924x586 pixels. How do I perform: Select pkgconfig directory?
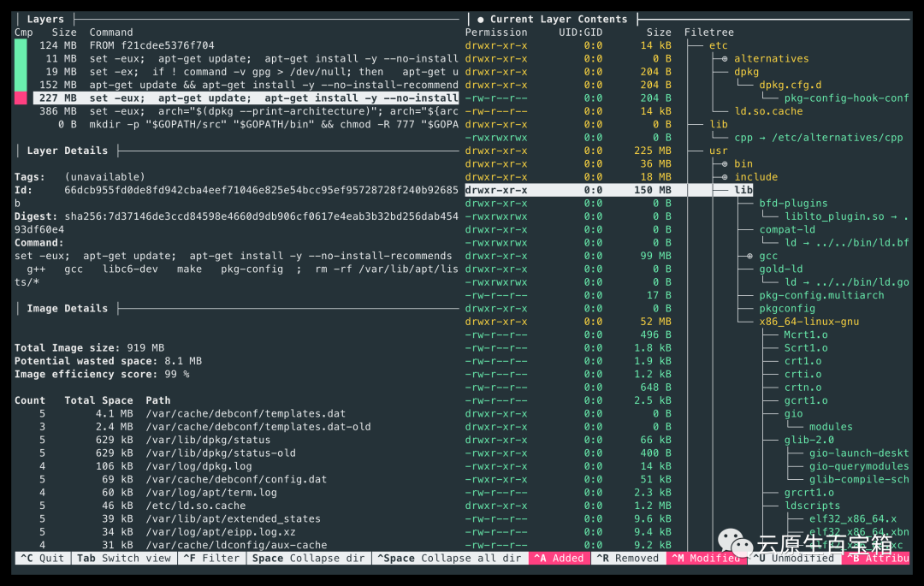pos(787,309)
